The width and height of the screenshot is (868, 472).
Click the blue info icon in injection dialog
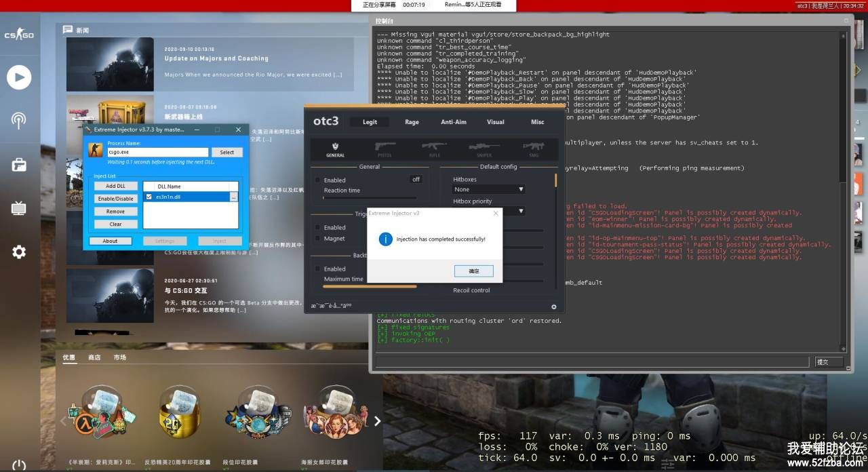click(x=385, y=239)
